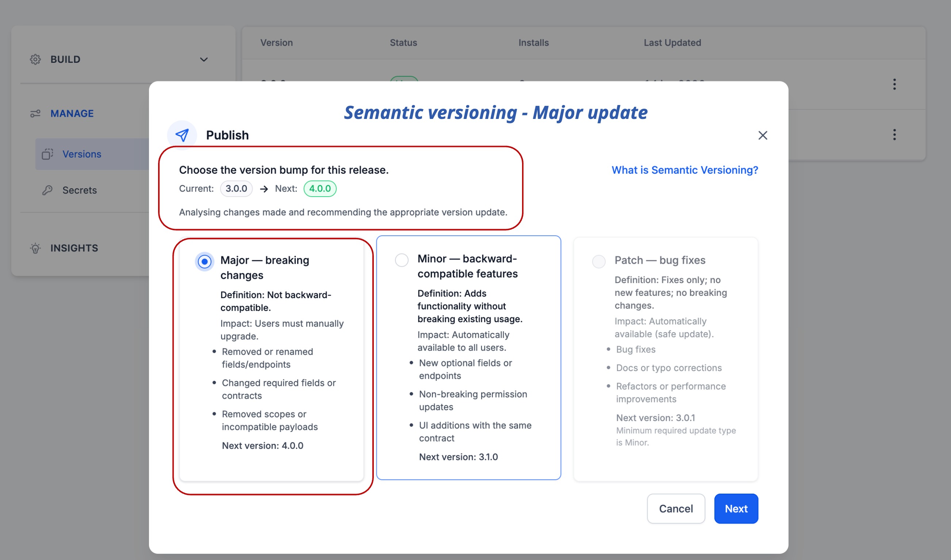Viewport: 951px width, 560px height.
Task: Click the Manage sliders icon
Action: [x=35, y=113]
